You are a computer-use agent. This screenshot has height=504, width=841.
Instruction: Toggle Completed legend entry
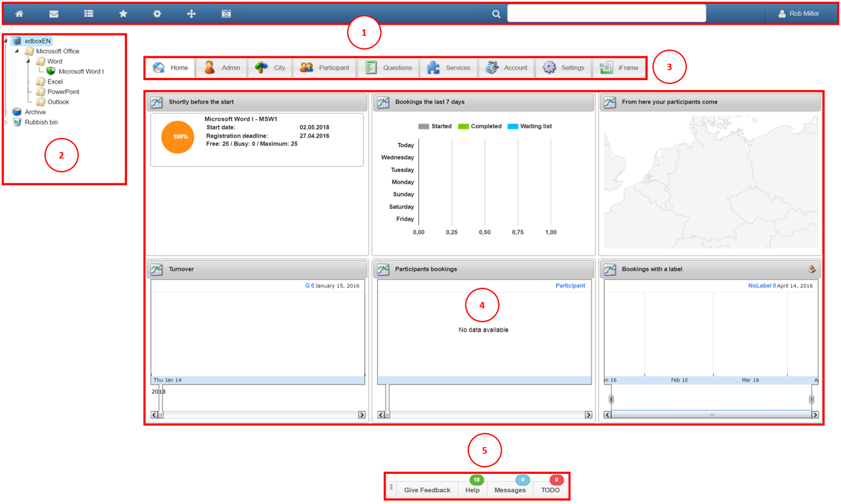pyautogui.click(x=480, y=126)
